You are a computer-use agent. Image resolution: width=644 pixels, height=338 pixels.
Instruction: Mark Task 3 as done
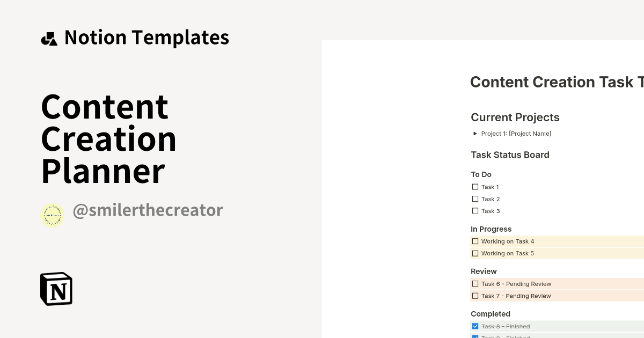coord(475,210)
